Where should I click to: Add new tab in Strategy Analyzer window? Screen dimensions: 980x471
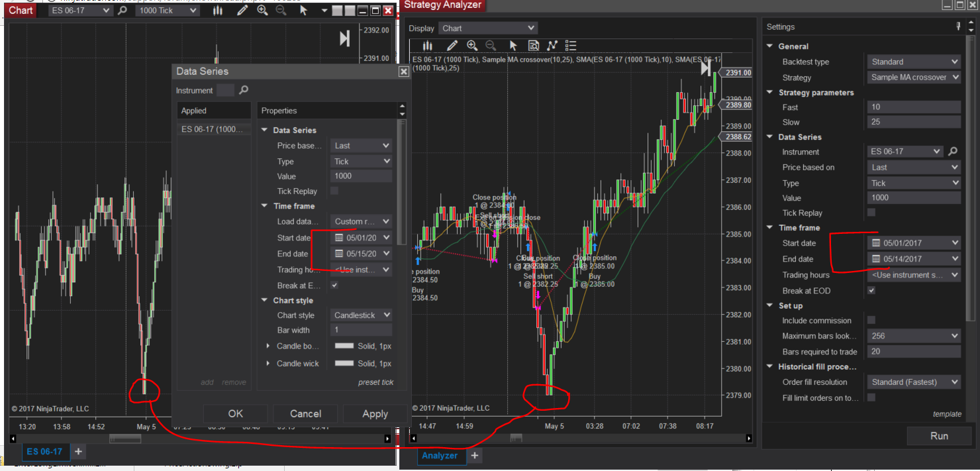coord(474,456)
